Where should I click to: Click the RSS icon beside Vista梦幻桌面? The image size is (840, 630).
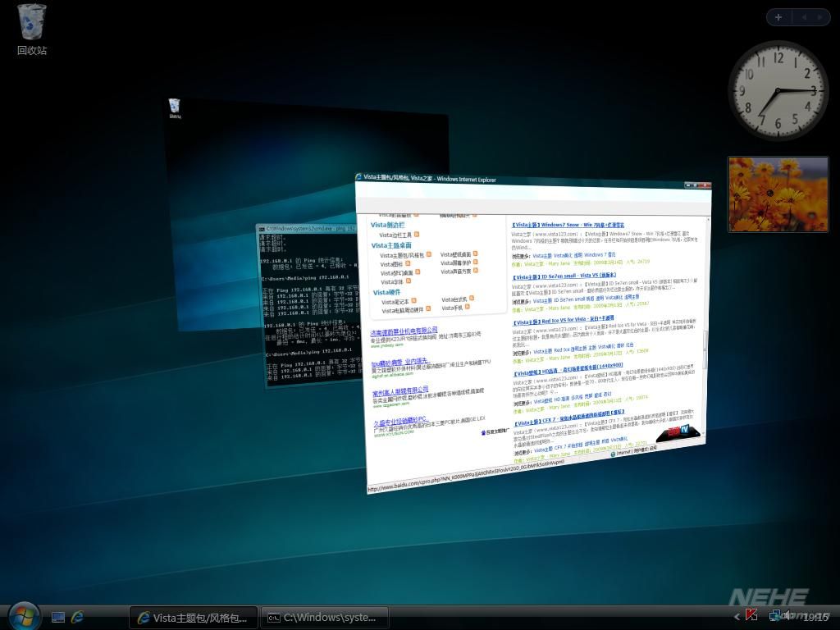418,272
